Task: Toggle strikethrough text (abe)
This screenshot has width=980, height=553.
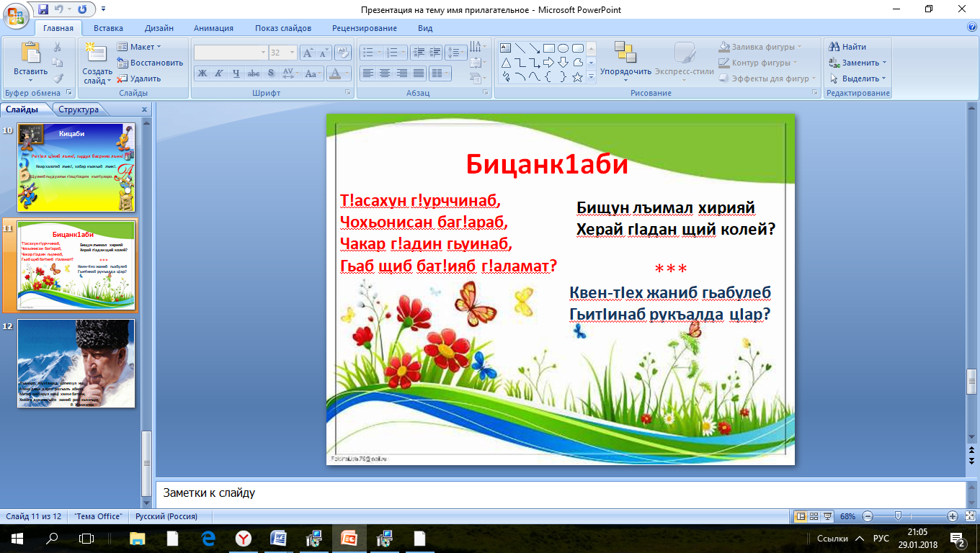Action: (253, 73)
